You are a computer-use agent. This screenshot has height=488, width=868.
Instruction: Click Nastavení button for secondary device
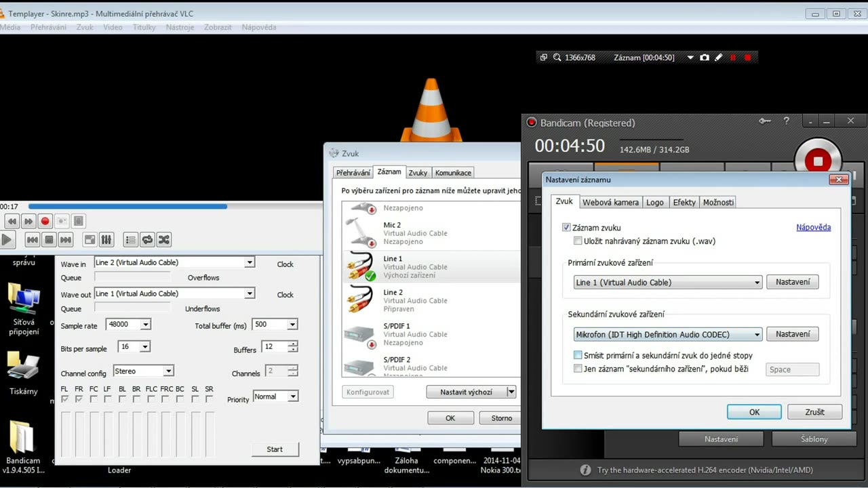pyautogui.click(x=793, y=334)
